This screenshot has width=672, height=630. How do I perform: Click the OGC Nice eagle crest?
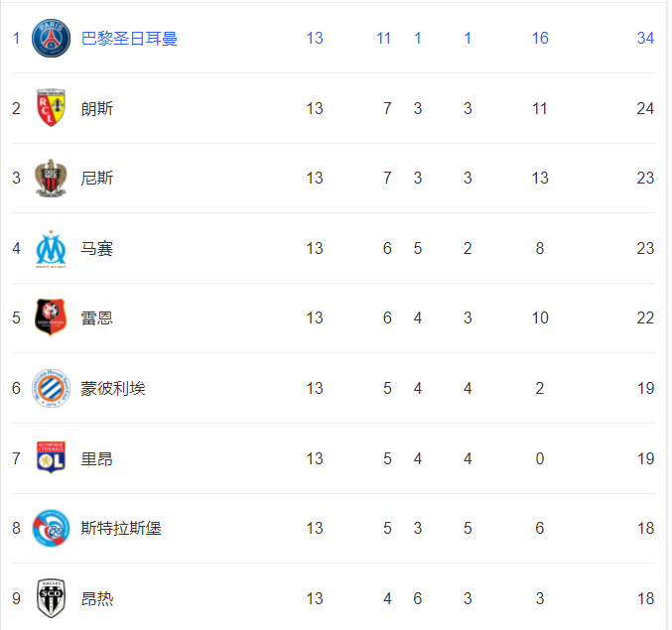pyautogui.click(x=51, y=179)
